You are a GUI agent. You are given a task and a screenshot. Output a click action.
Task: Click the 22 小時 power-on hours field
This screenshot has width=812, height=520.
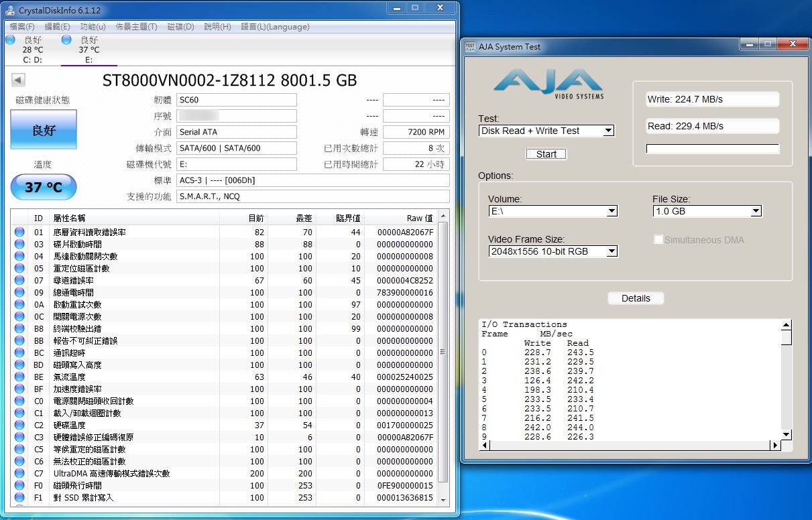tap(416, 164)
